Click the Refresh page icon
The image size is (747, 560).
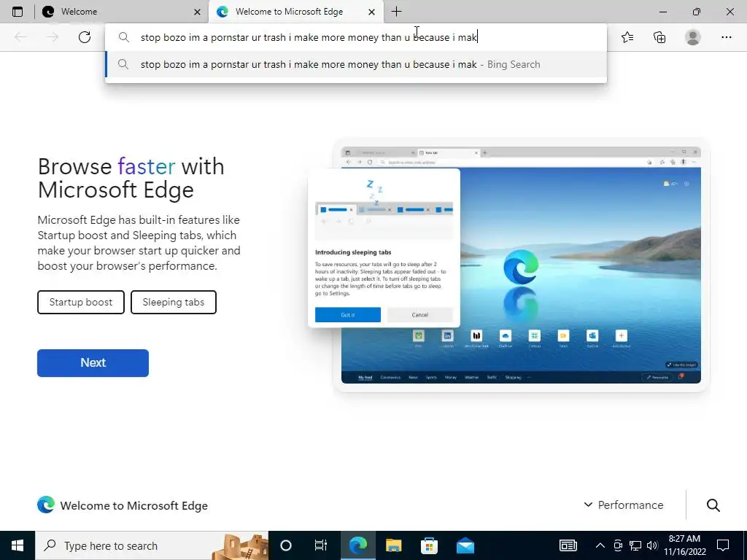point(85,37)
